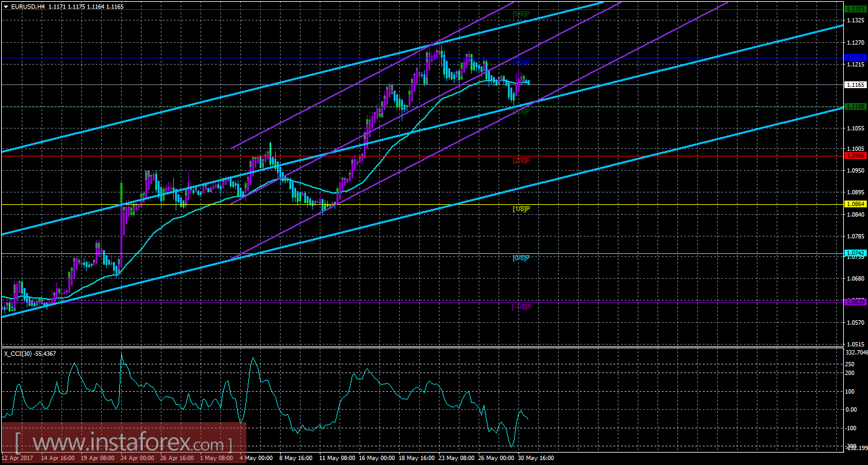Select the [1/8]P Murrey level label
Viewport: 868px width, 465px height.
[x=521, y=209]
